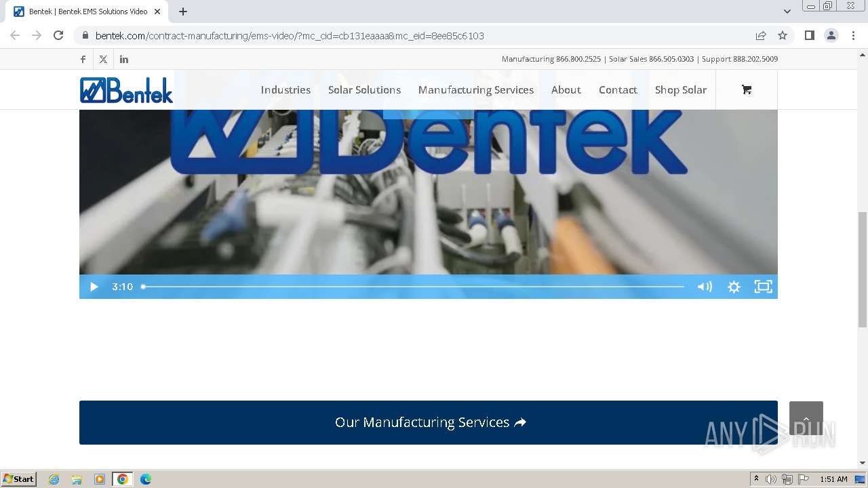Open the network tray icon
The height and width of the screenshot is (488, 868).
[x=787, y=479]
